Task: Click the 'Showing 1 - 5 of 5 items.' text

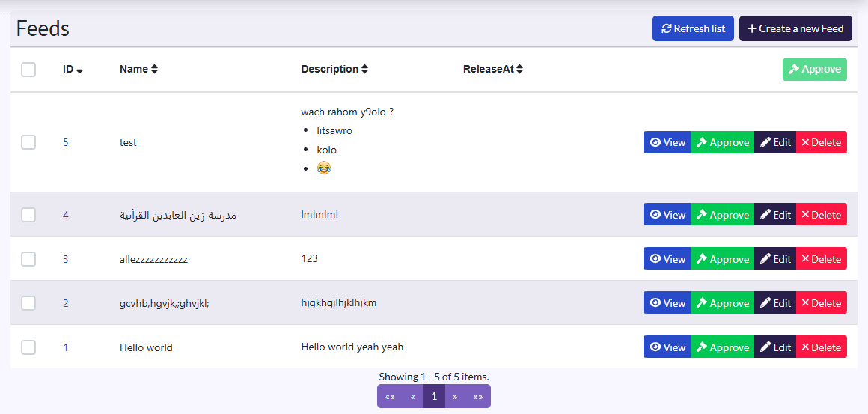Action: pyautogui.click(x=434, y=377)
